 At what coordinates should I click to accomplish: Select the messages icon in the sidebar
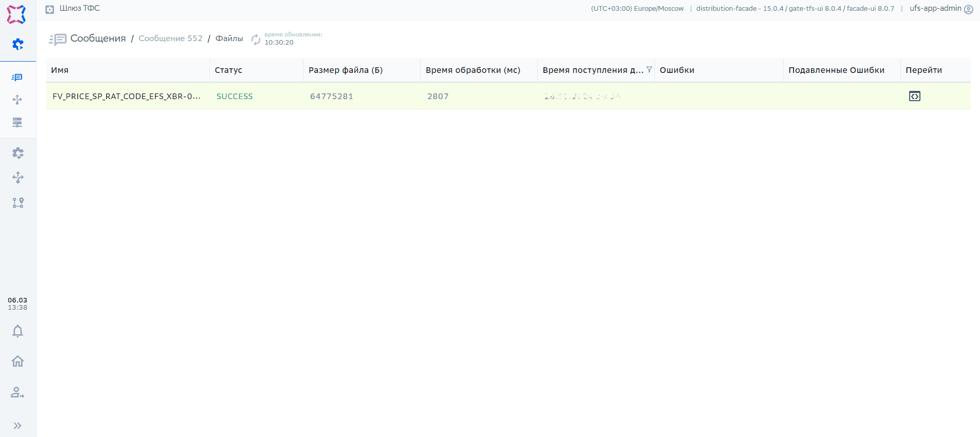pyautogui.click(x=17, y=78)
